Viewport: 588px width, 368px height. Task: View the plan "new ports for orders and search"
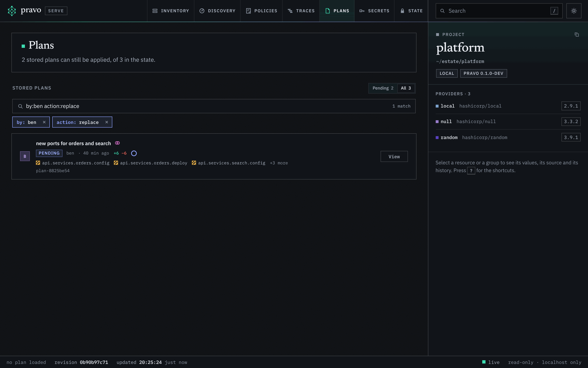394,156
